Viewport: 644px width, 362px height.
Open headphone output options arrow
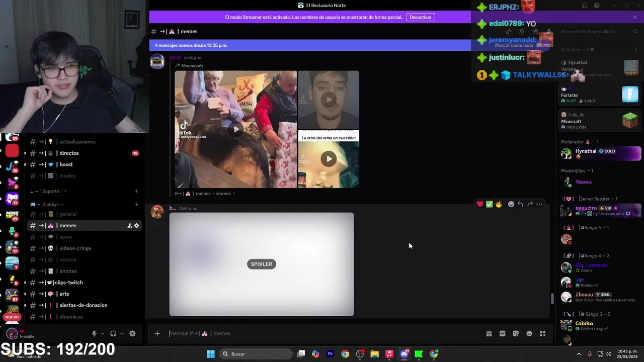(x=122, y=333)
